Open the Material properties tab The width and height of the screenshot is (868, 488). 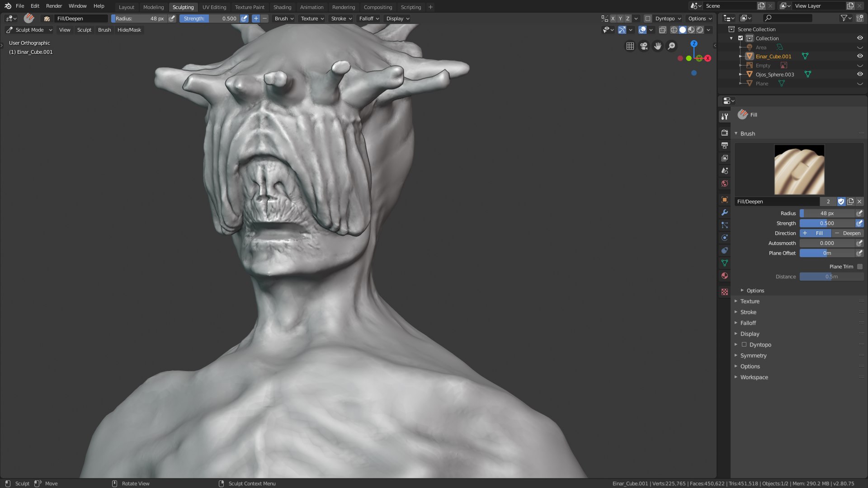pos(725,276)
